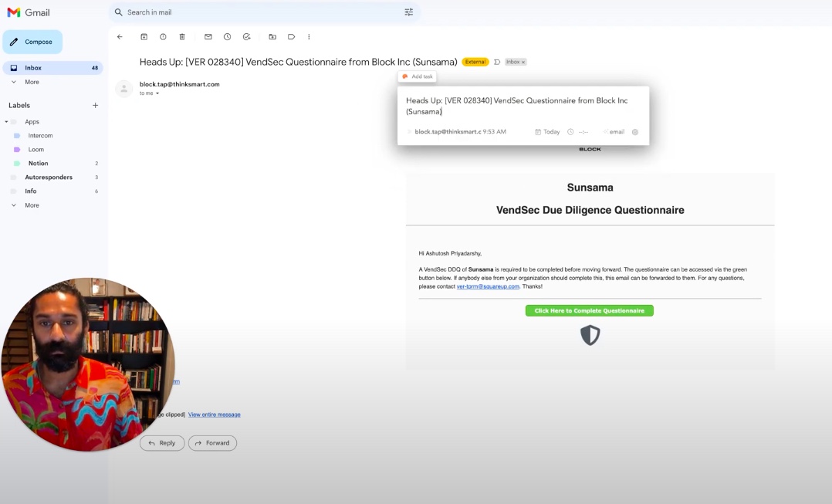Open the Move to folder icon
832x504 pixels.
pyautogui.click(x=272, y=36)
